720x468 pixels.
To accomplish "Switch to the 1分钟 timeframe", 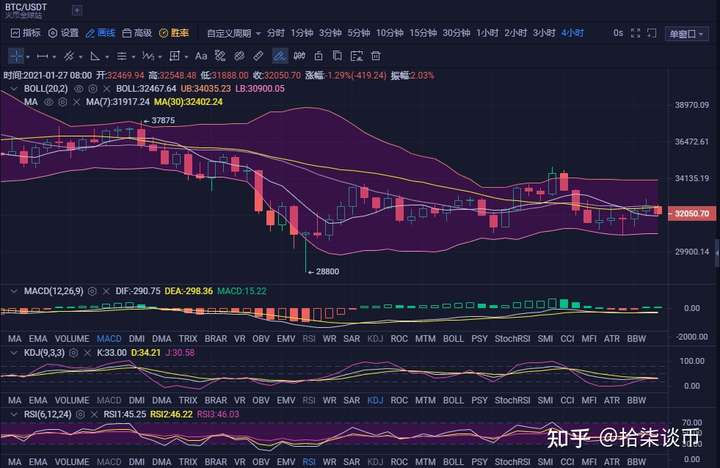I will point(302,33).
